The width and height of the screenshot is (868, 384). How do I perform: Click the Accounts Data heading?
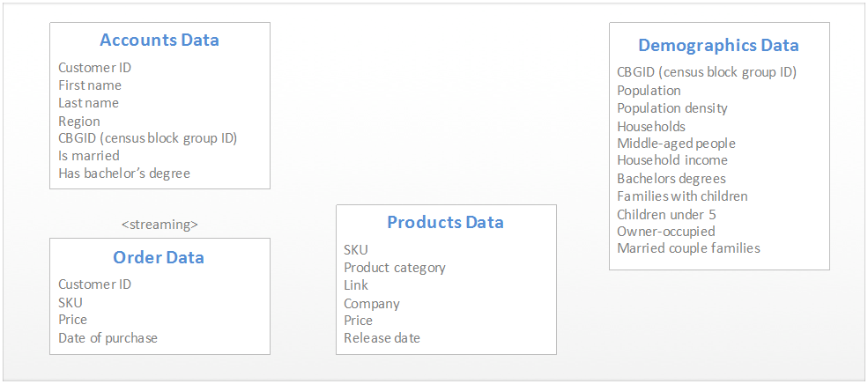[x=160, y=40]
